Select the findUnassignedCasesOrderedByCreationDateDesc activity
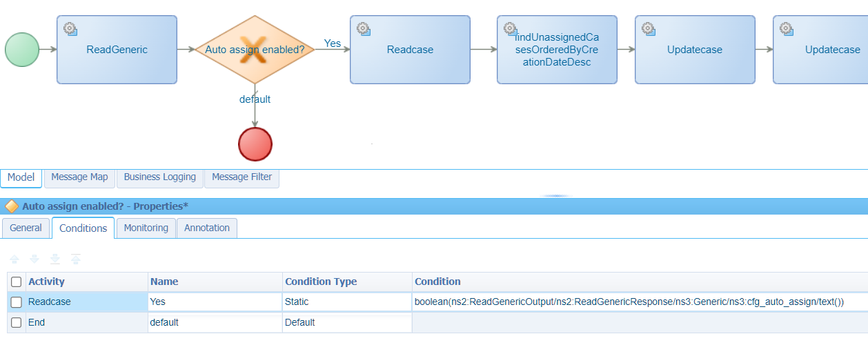Image resolution: width=868 pixels, height=345 pixels. [557, 50]
